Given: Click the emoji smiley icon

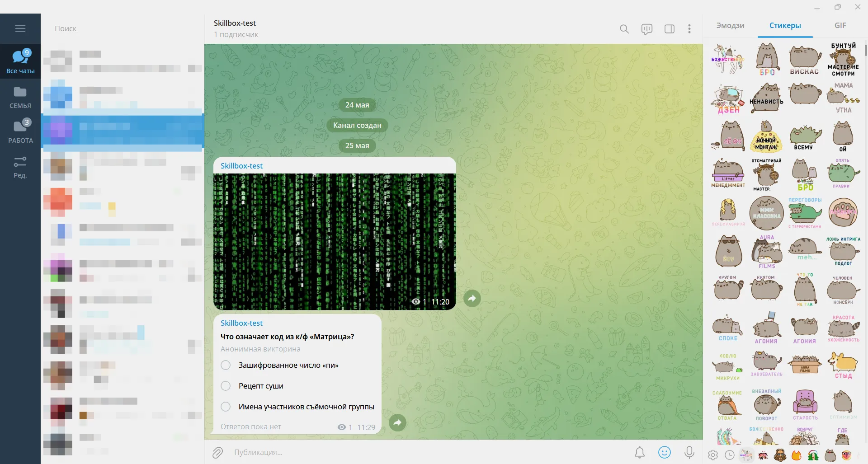Looking at the screenshot, I should pyautogui.click(x=665, y=452).
